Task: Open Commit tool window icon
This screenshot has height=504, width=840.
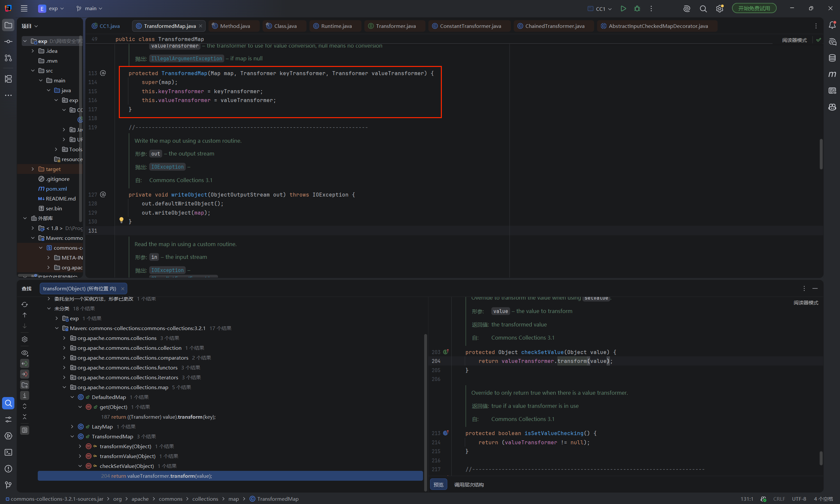Action: [9, 41]
